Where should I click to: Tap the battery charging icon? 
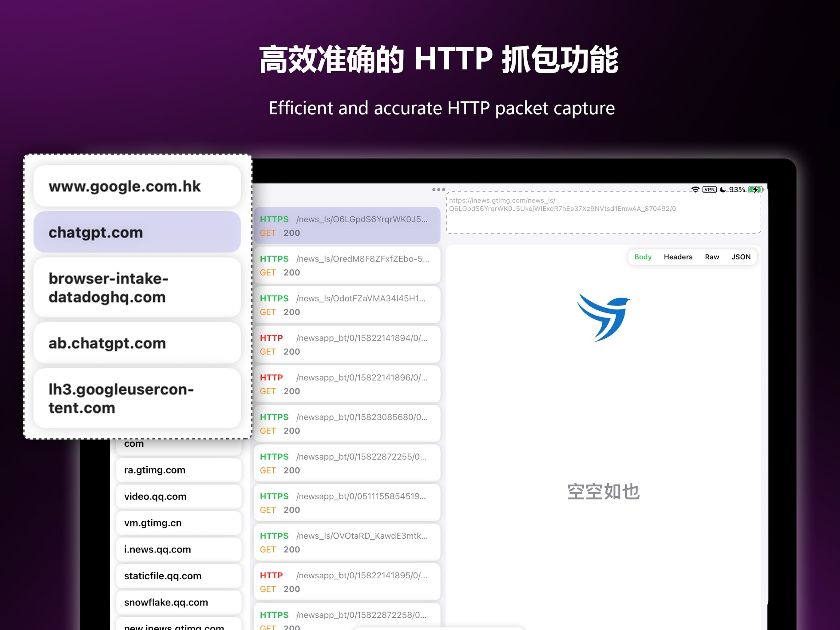tap(756, 189)
